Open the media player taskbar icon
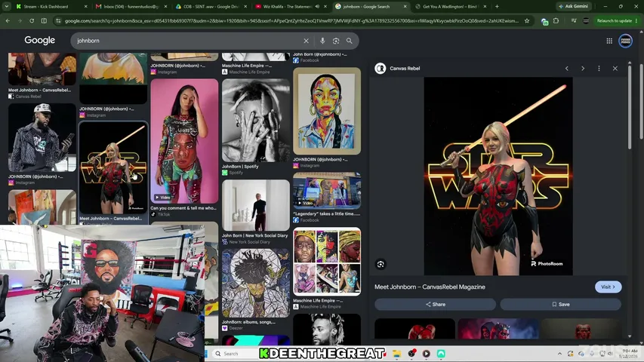644x362 pixels. [x=427, y=354]
